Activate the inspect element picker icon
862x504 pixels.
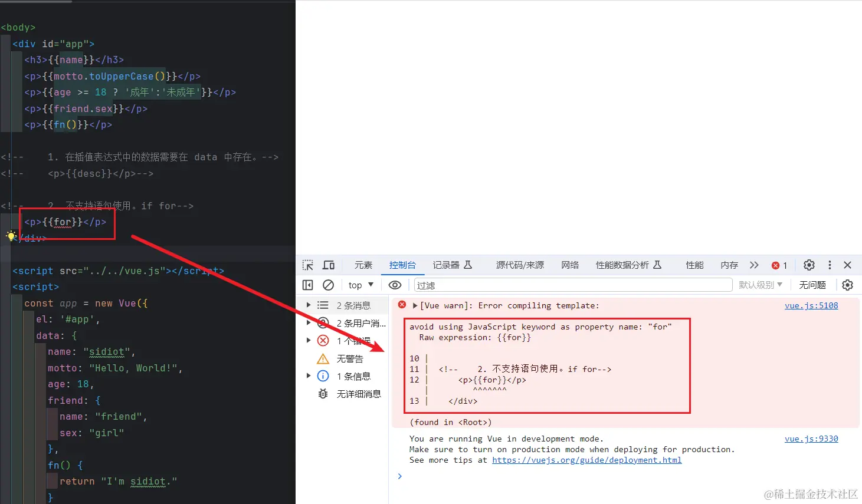[307, 265]
